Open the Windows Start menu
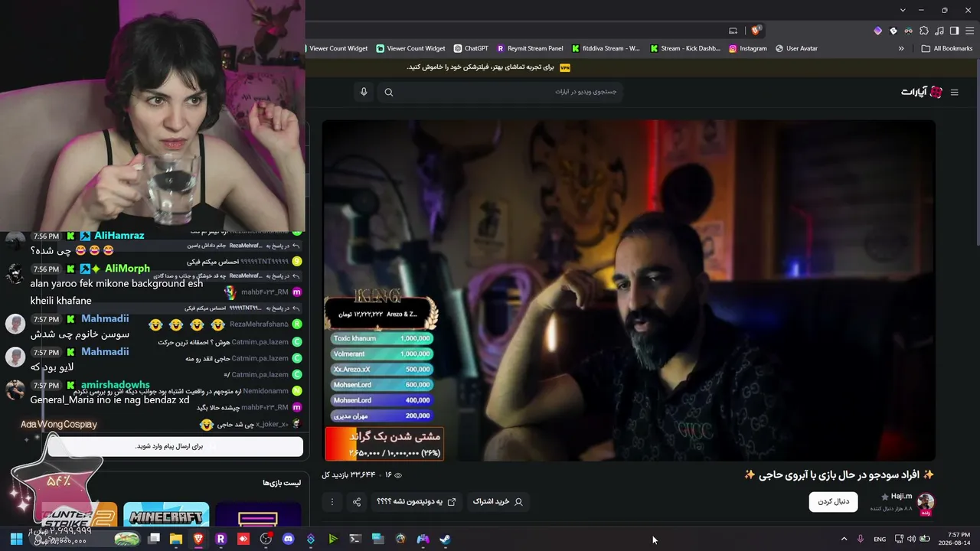Image resolution: width=980 pixels, height=551 pixels. [x=16, y=539]
